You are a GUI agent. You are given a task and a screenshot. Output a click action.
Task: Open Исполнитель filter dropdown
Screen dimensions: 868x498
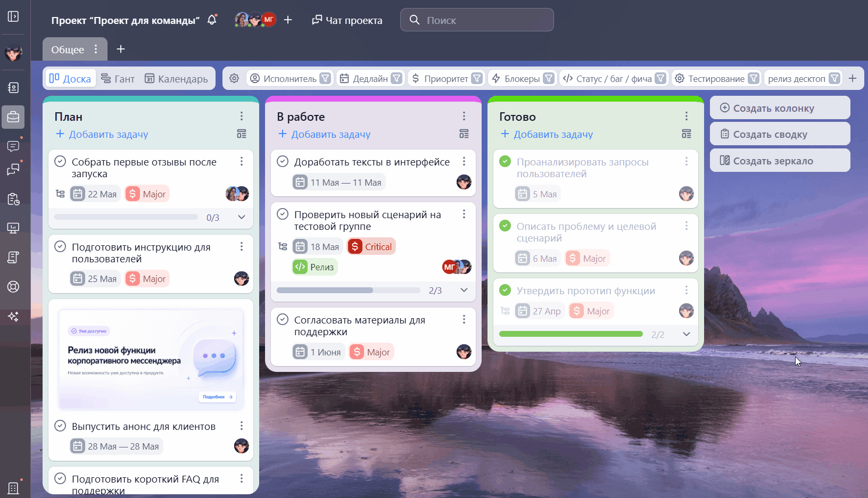pos(325,78)
